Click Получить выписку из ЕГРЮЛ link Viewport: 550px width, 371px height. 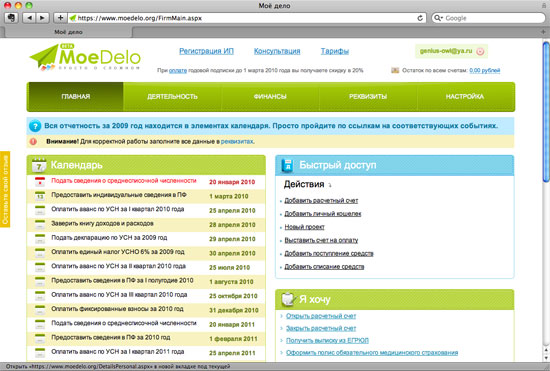327,340
